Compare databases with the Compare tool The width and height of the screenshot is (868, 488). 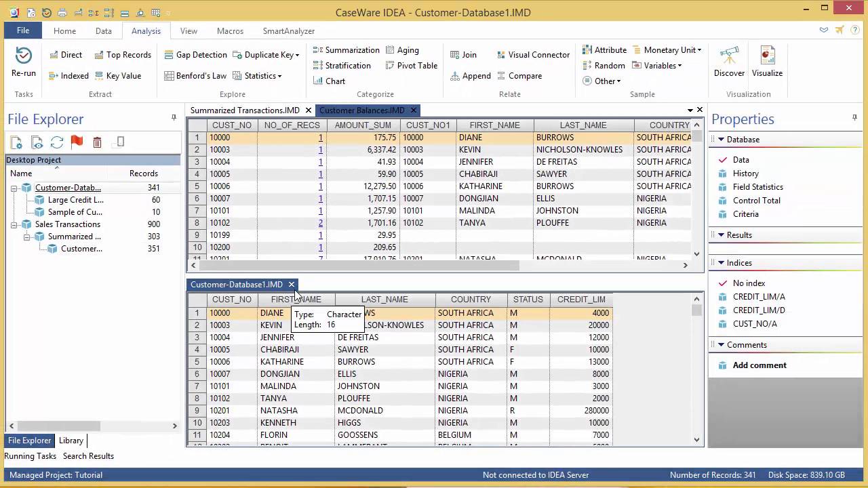click(519, 76)
